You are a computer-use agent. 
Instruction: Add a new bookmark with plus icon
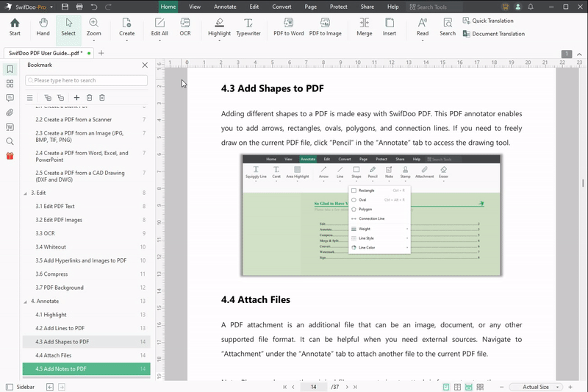76,98
